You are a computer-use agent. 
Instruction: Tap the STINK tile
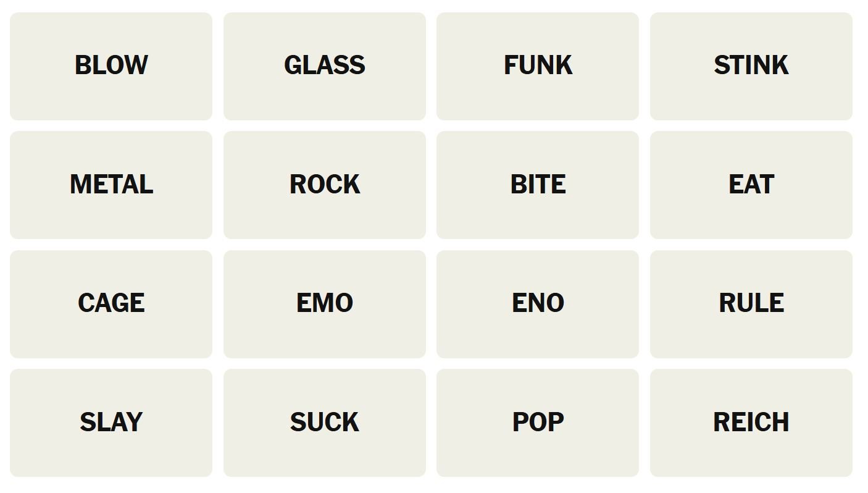coord(751,66)
